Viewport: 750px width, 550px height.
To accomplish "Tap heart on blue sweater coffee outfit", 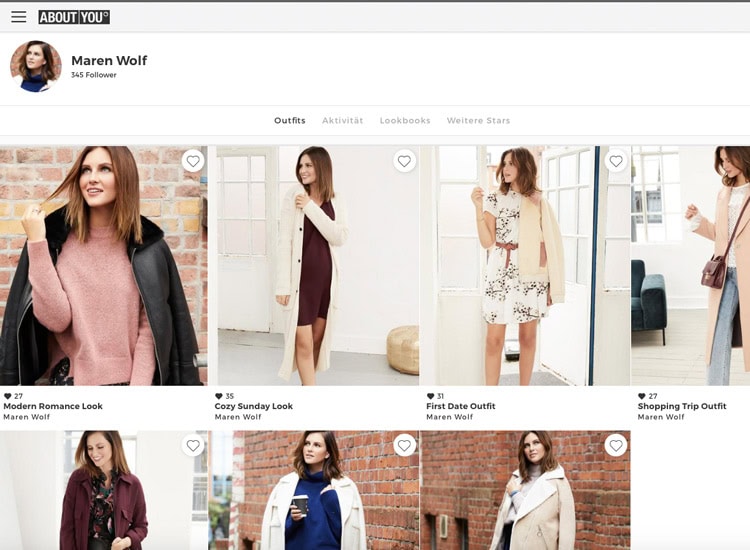I will pyautogui.click(x=404, y=445).
